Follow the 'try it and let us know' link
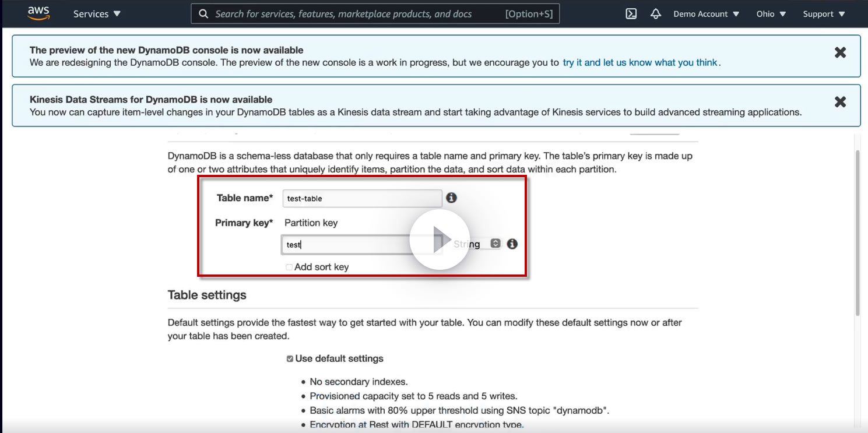This screenshot has width=868, height=433. tap(639, 62)
